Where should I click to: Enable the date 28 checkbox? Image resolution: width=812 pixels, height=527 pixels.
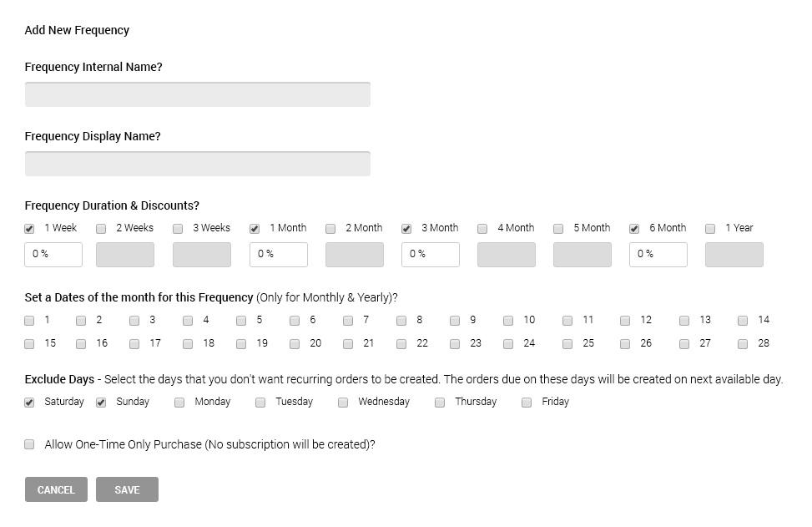[743, 343]
